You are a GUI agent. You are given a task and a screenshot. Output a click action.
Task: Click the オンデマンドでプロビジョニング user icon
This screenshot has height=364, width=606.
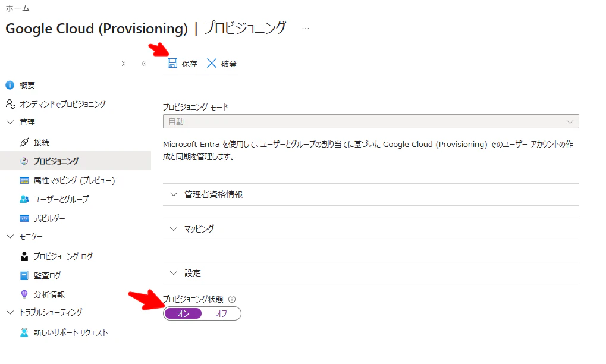(11, 103)
